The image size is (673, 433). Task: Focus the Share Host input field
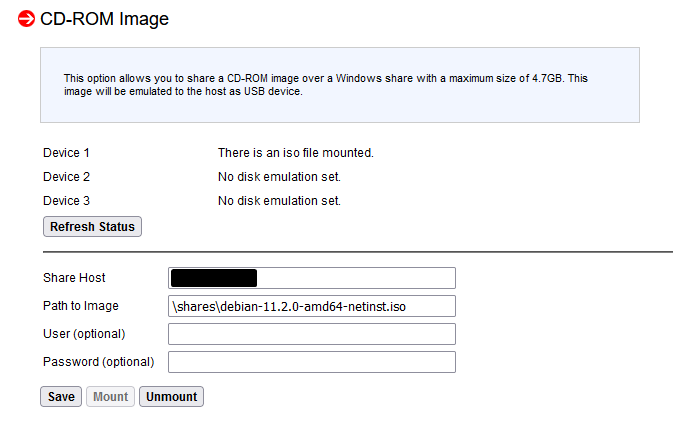pos(311,278)
